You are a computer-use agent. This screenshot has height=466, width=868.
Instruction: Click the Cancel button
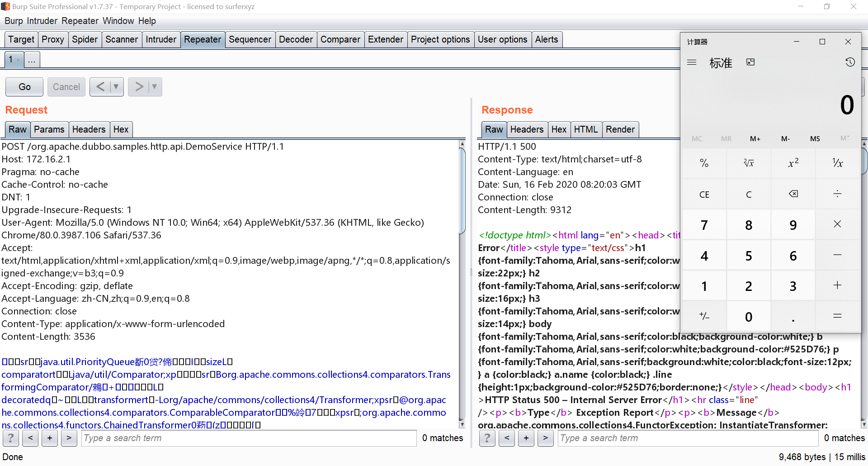coord(66,87)
